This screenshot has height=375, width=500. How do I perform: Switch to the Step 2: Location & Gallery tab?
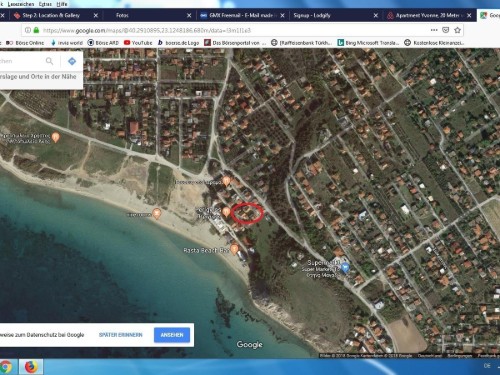[x=51, y=15]
